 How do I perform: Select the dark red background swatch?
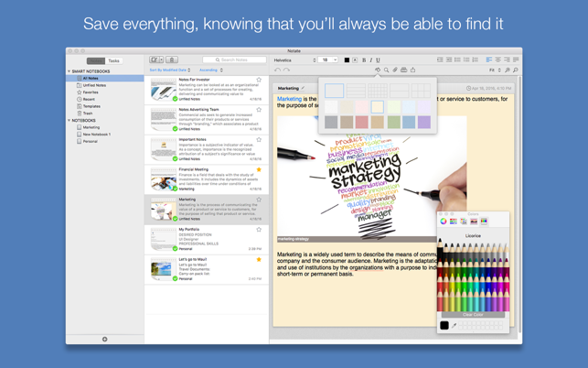pos(362,122)
